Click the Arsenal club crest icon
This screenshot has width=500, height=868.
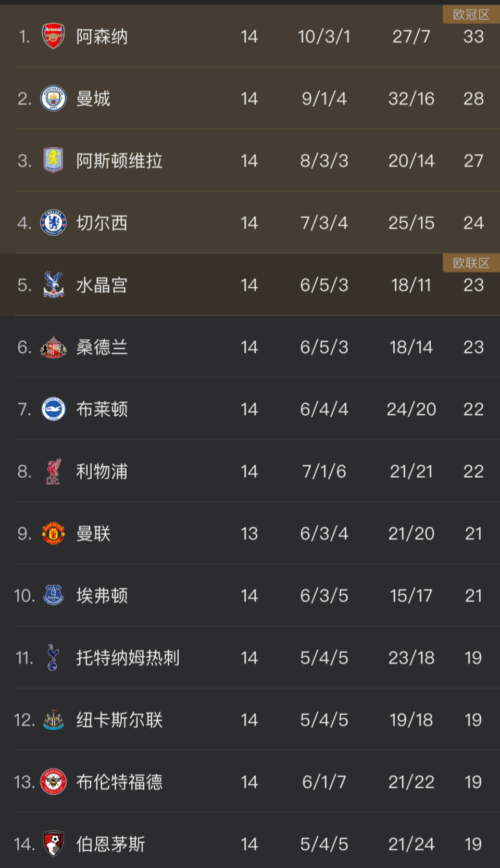pos(53,36)
